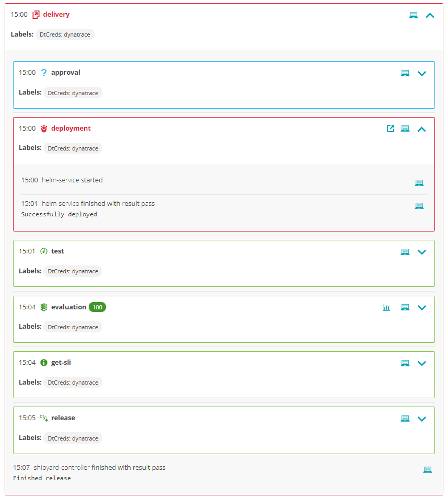Image resolution: width=448 pixels, height=498 pixels.
Task: Open the evaluation chart icon
Action: pyautogui.click(x=386, y=307)
